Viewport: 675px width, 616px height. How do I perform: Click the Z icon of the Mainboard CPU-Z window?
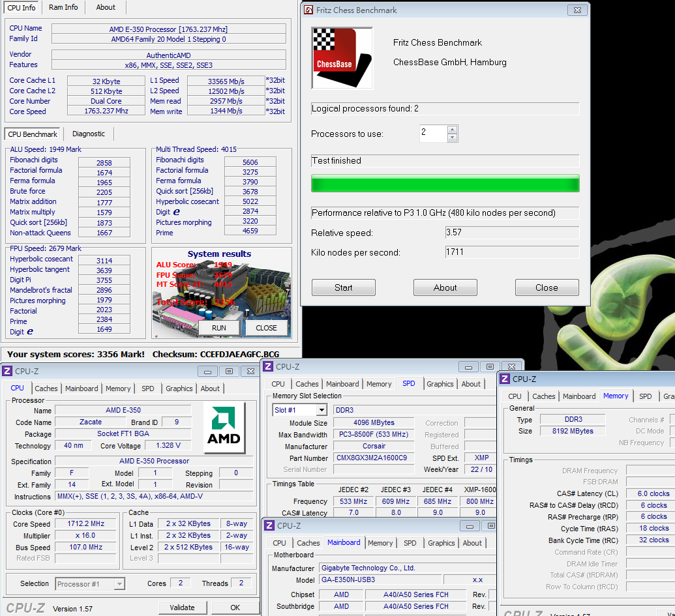269,525
